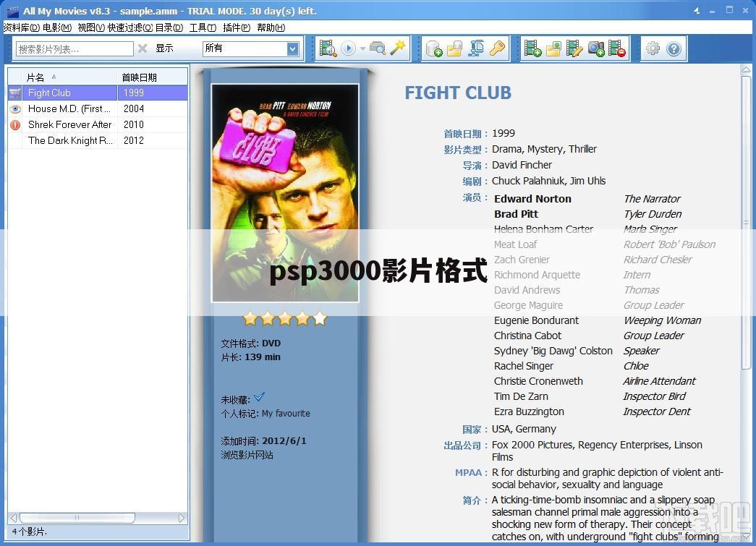Click actor name Rachel Singer
This screenshot has height=546, width=756.
(x=524, y=366)
